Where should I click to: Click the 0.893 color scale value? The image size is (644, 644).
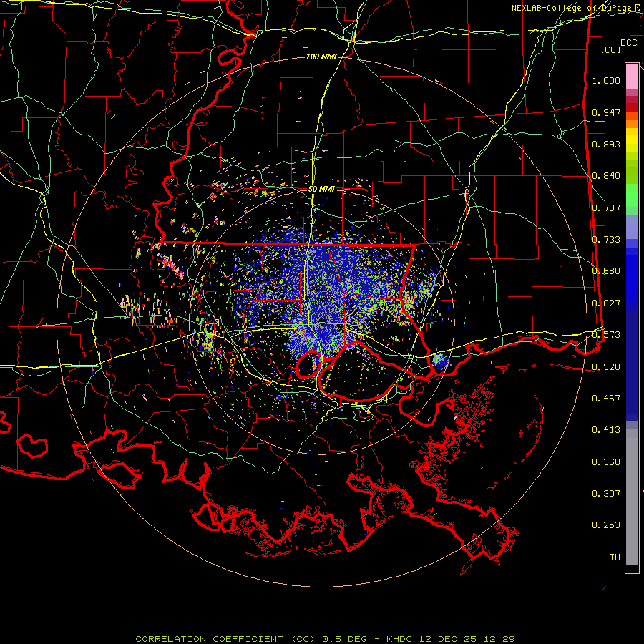click(x=606, y=144)
